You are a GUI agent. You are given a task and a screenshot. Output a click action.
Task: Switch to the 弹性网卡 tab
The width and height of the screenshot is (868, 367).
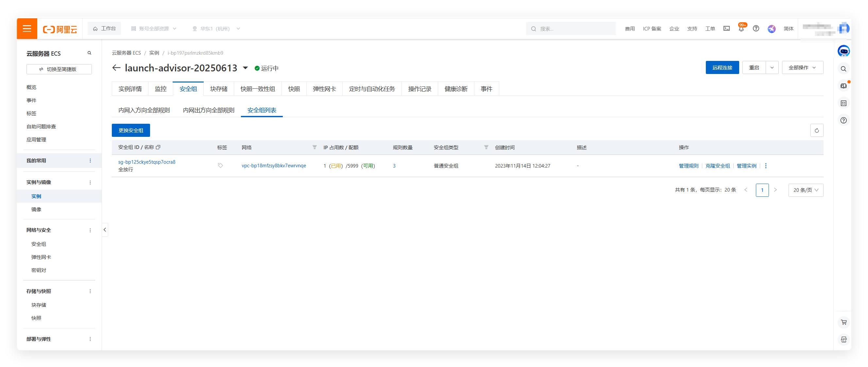coord(324,89)
